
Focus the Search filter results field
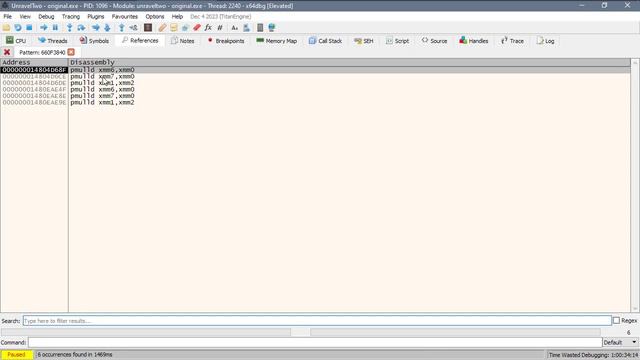[317, 320]
